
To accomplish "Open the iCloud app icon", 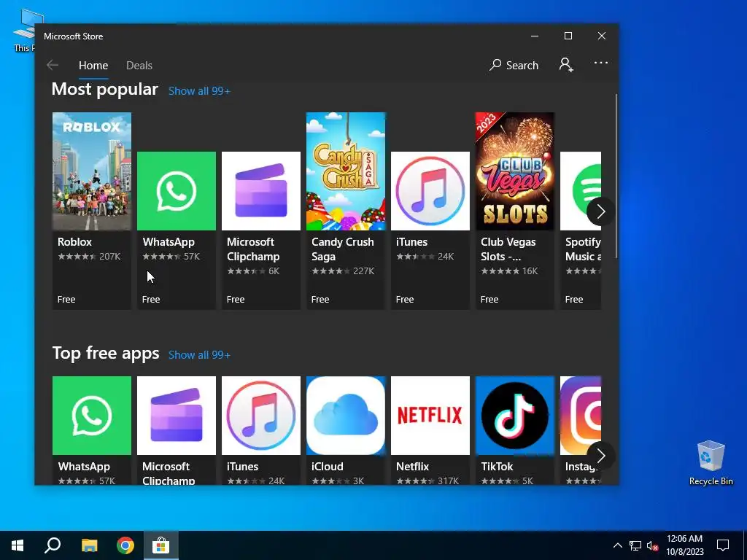I will pos(346,416).
